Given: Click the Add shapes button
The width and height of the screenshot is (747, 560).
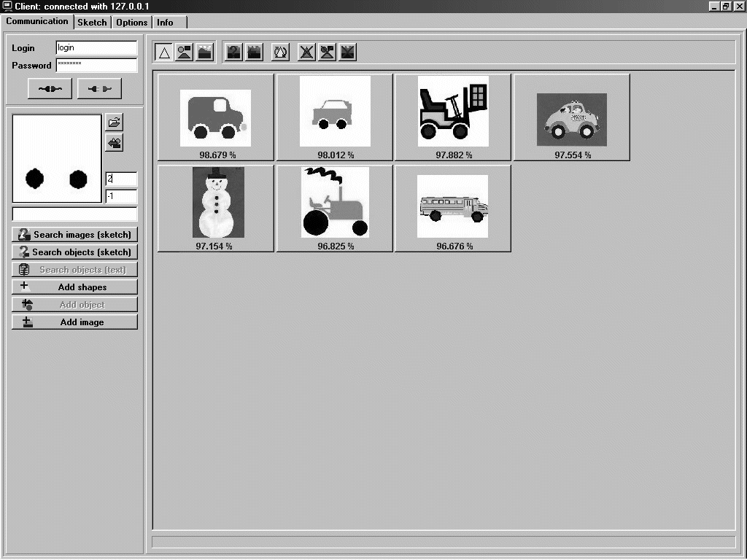Looking at the screenshot, I should [x=74, y=287].
